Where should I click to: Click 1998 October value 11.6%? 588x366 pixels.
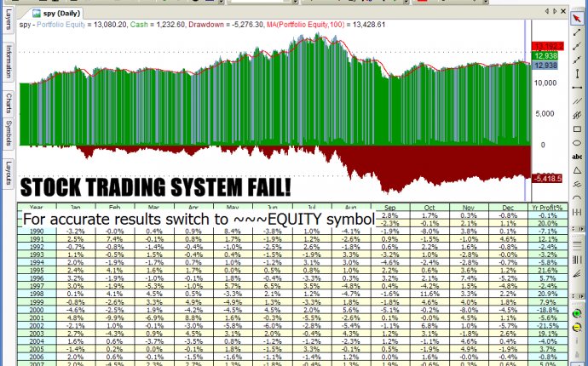click(429, 294)
